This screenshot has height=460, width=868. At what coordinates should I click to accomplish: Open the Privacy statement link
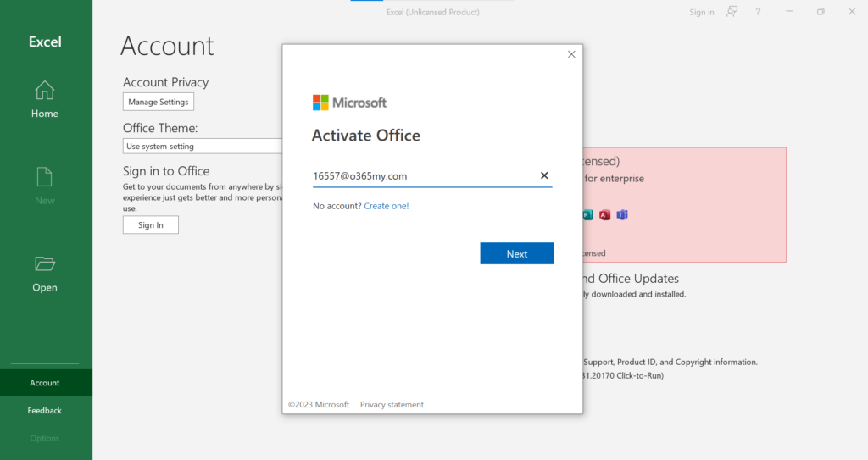(x=392, y=405)
